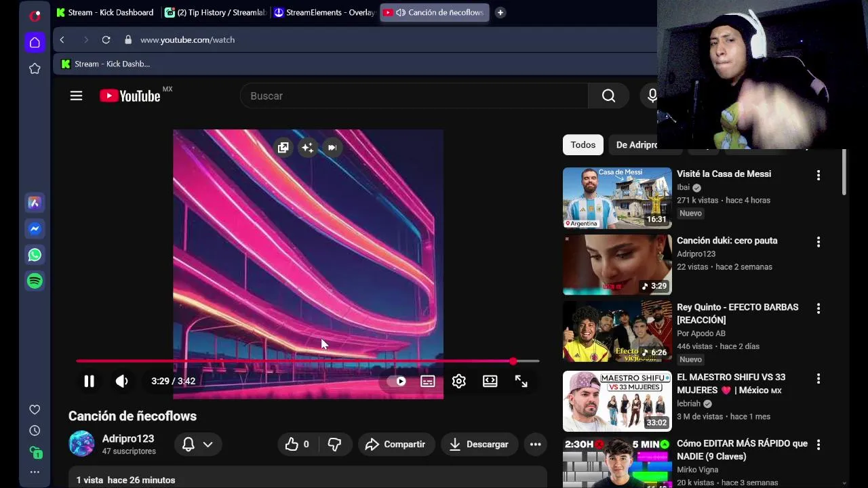Open more actions ellipsis under video
Screen dimensions: 868x488
coord(535,445)
